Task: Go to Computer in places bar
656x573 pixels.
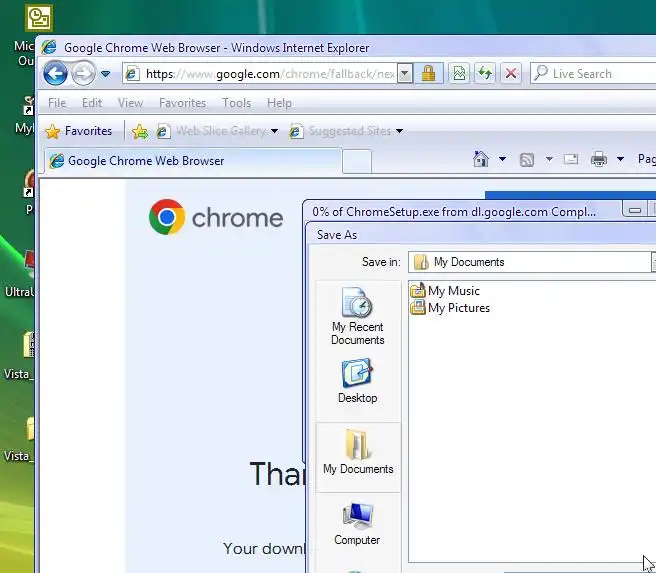Action: (x=357, y=524)
